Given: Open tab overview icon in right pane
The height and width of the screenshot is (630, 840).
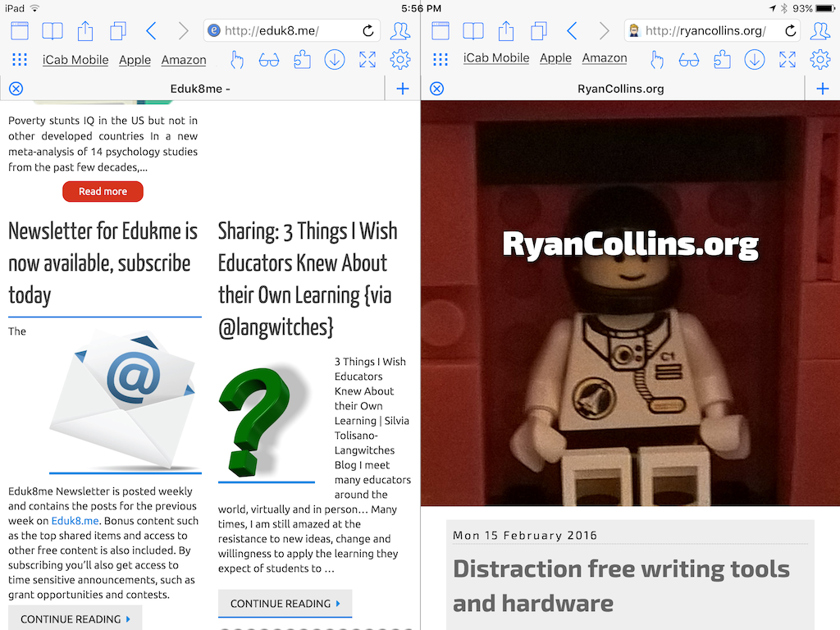Looking at the screenshot, I should click(539, 31).
